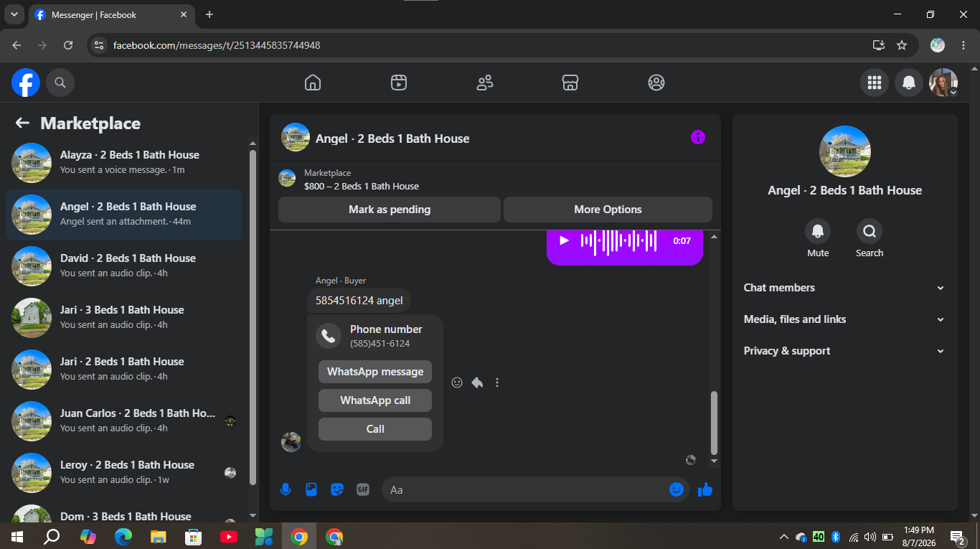
Task: Open emoji picker in message box
Action: [x=677, y=489]
